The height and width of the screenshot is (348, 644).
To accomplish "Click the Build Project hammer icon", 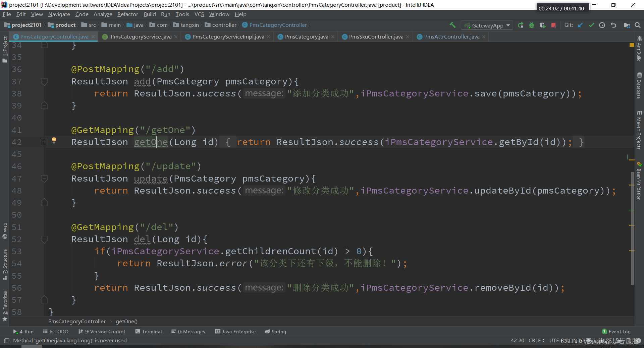I will tap(452, 25).
